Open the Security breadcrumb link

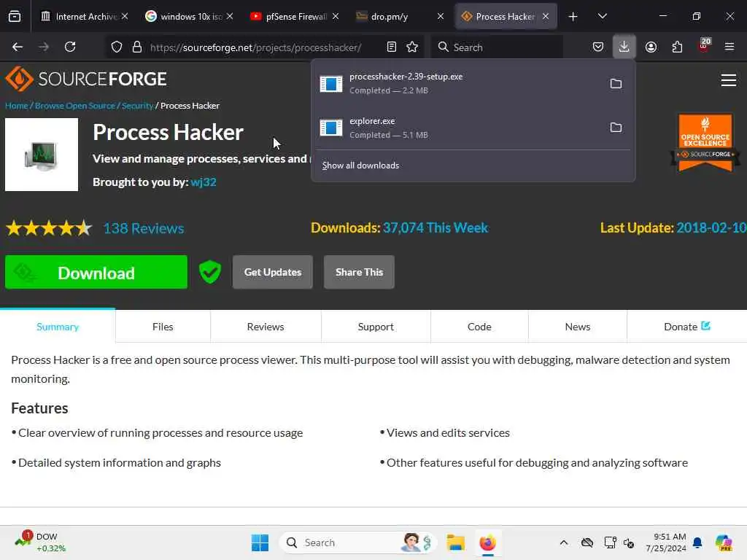[137, 106]
